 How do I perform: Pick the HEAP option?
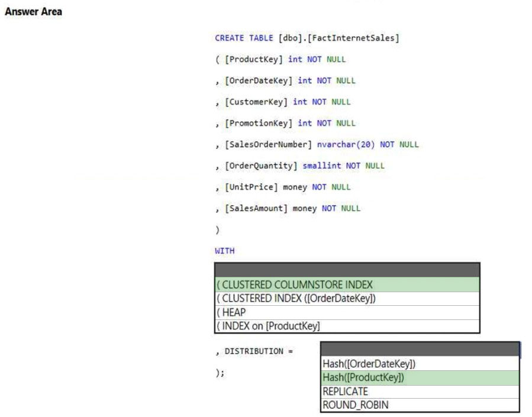point(347,312)
